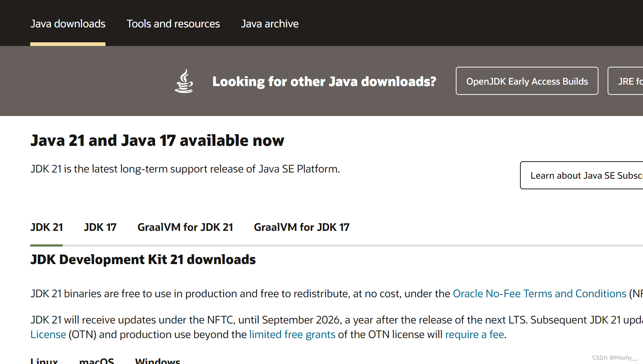Click 'Java 21 and Java 17 available now' heading
The image size is (643, 364).
click(157, 140)
